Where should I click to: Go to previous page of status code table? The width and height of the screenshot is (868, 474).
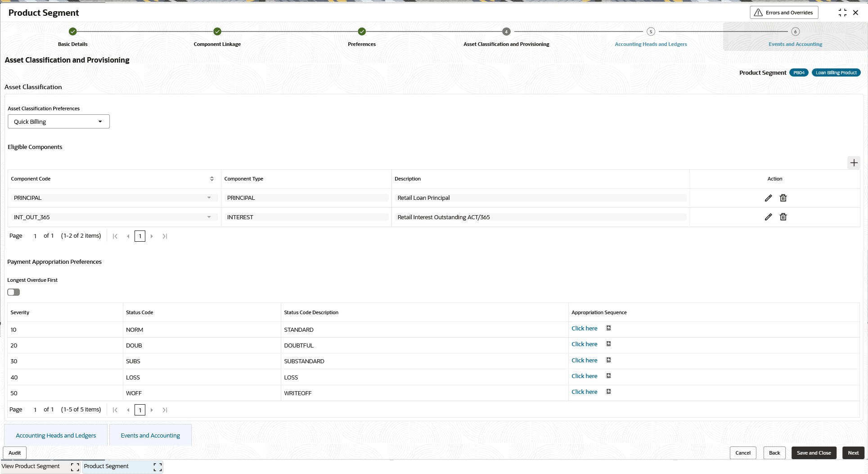coord(128,410)
